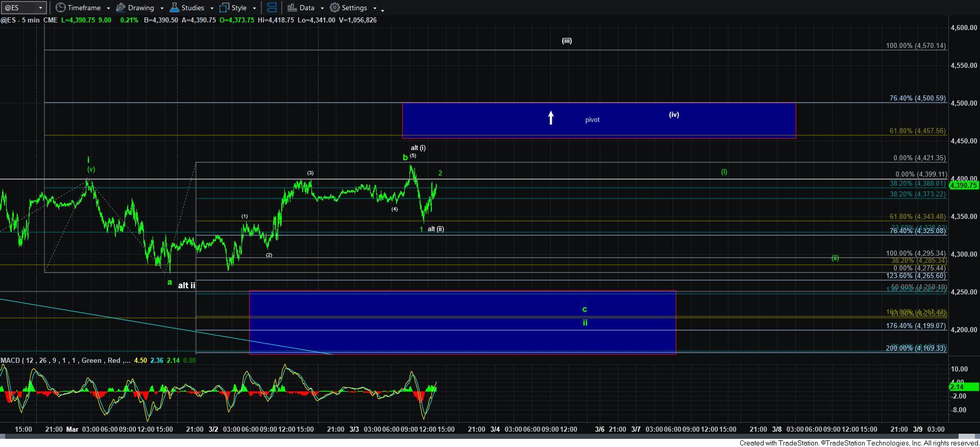Open the Data menu
Image resolution: width=980 pixels, height=447 pixels.
coord(301,8)
